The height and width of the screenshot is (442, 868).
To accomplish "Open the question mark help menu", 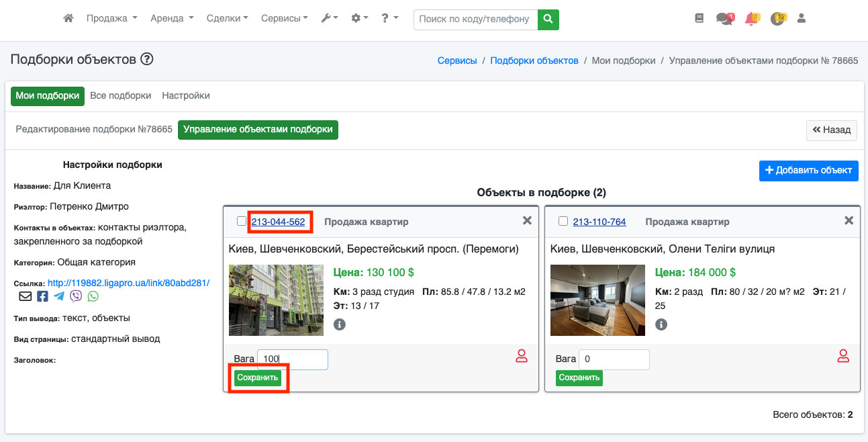I will (389, 19).
